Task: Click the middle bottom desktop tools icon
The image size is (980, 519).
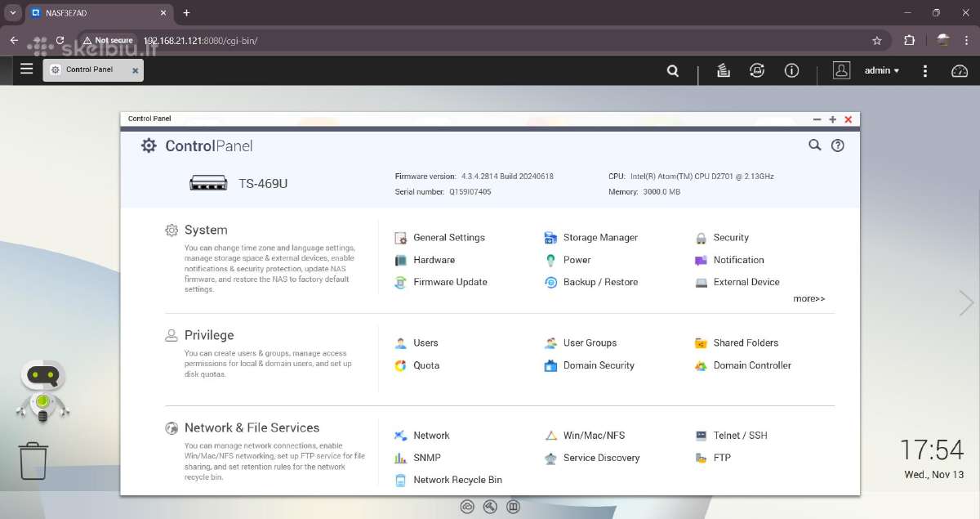Action: click(x=490, y=507)
